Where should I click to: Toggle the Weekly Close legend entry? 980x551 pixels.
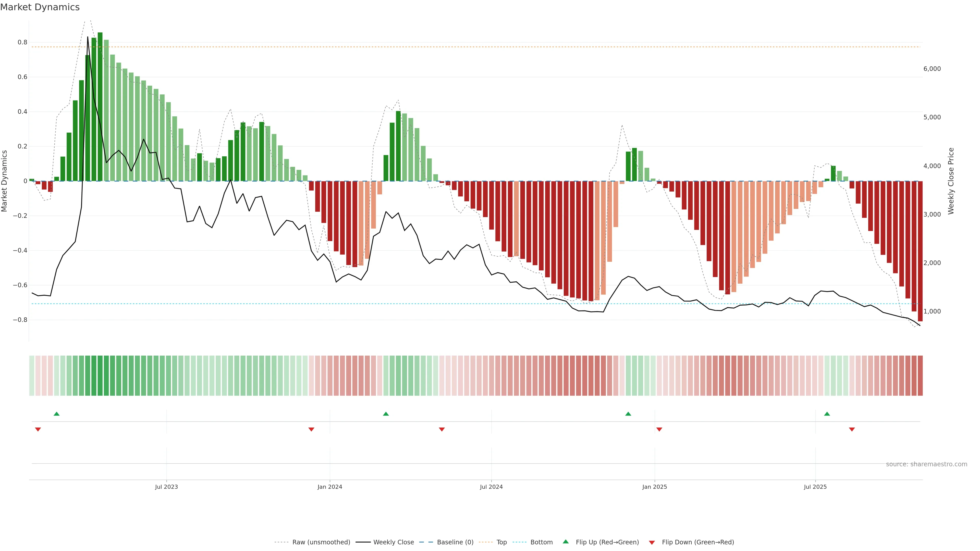coord(393,542)
